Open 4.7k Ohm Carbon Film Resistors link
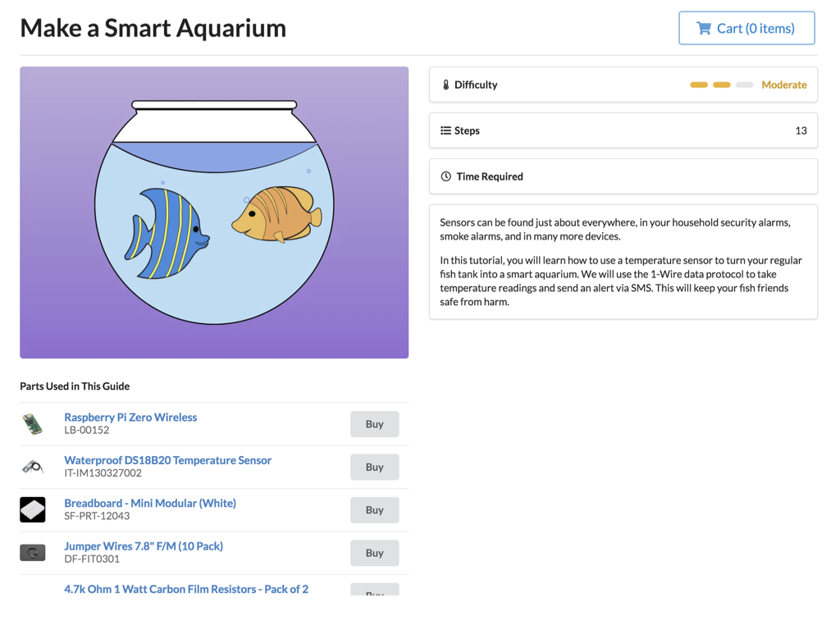840x630 pixels. (x=186, y=589)
